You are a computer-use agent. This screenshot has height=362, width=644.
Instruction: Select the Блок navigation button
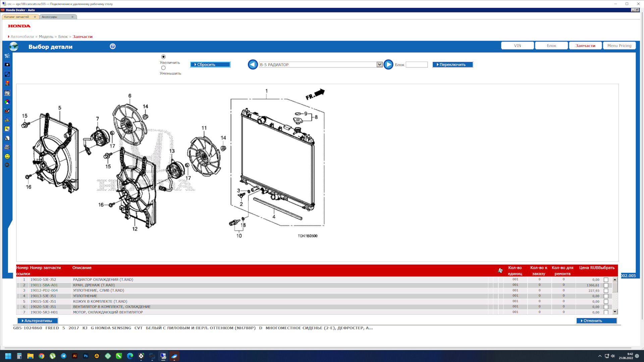point(551,46)
